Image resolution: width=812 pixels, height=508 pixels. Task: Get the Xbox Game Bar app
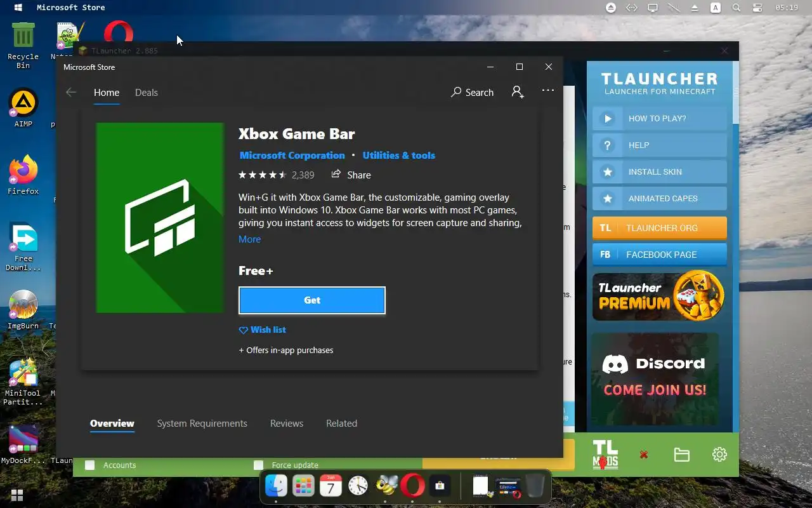[312, 300]
